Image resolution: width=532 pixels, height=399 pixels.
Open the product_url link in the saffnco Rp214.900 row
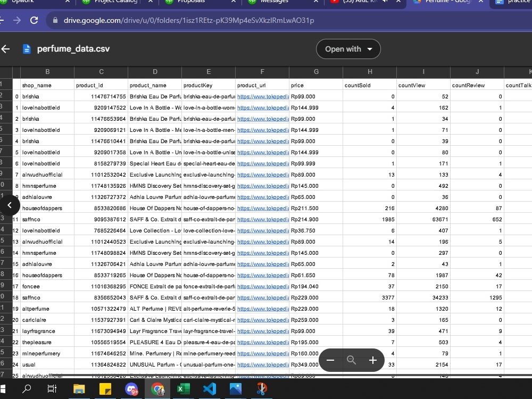click(x=263, y=219)
